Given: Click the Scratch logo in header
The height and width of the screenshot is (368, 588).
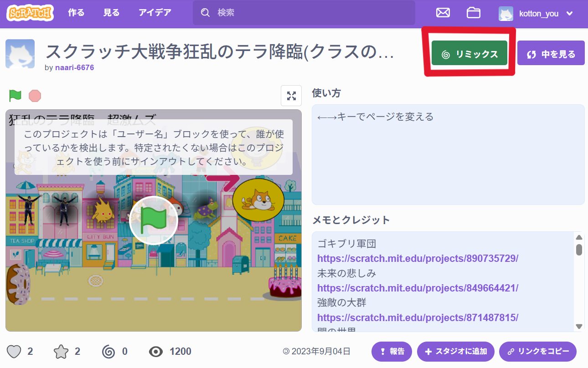Looking at the screenshot, I should point(30,13).
